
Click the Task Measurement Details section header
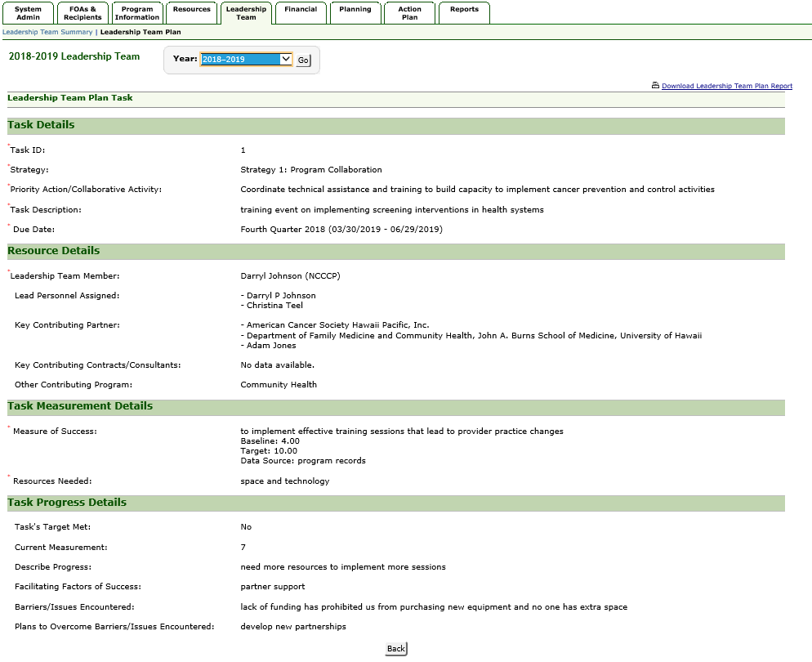tap(80, 406)
